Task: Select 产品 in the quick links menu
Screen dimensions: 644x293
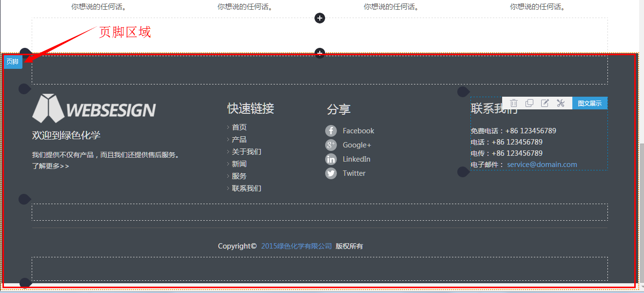Action: tap(239, 139)
